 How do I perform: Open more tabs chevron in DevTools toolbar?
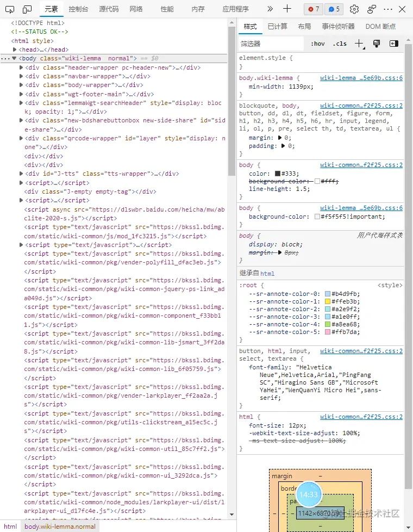point(270,9)
